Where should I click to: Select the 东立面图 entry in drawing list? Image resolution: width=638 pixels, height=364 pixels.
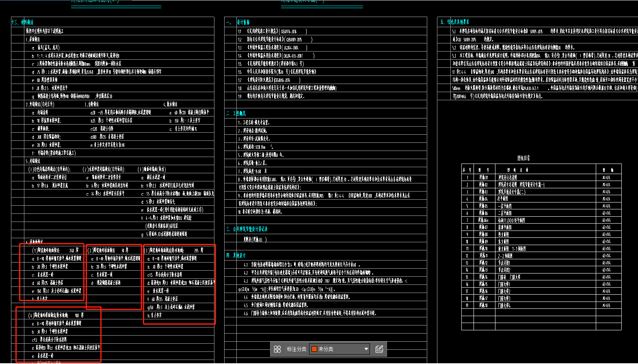pyautogui.click(x=504, y=241)
